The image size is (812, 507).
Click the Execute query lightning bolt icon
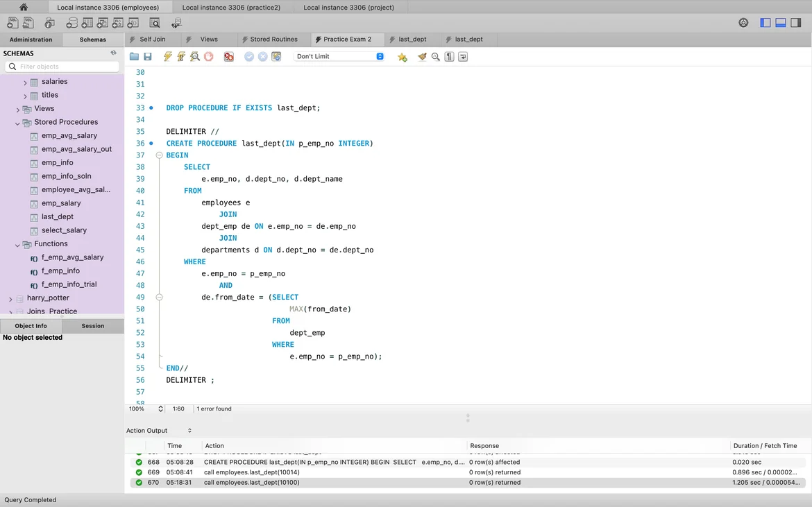168,57
